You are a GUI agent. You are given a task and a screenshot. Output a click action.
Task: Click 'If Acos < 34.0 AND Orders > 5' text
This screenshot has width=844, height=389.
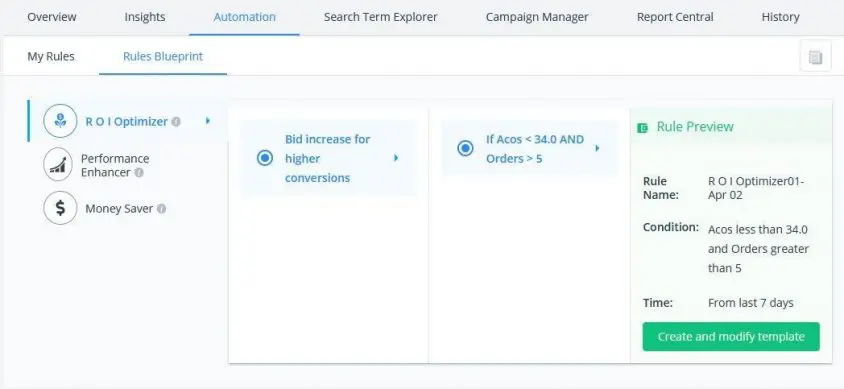pyautogui.click(x=535, y=148)
